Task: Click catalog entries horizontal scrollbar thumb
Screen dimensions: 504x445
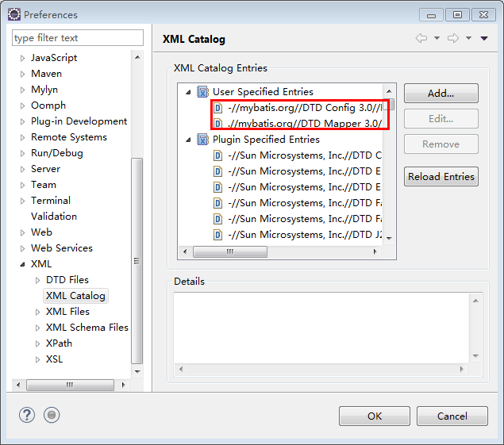Action: pyautogui.click(x=230, y=251)
